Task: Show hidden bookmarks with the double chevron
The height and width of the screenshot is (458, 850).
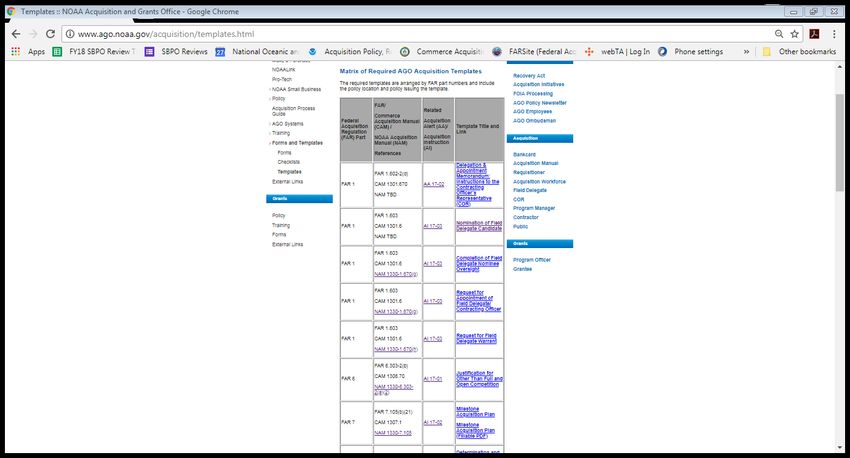Action: pos(746,51)
